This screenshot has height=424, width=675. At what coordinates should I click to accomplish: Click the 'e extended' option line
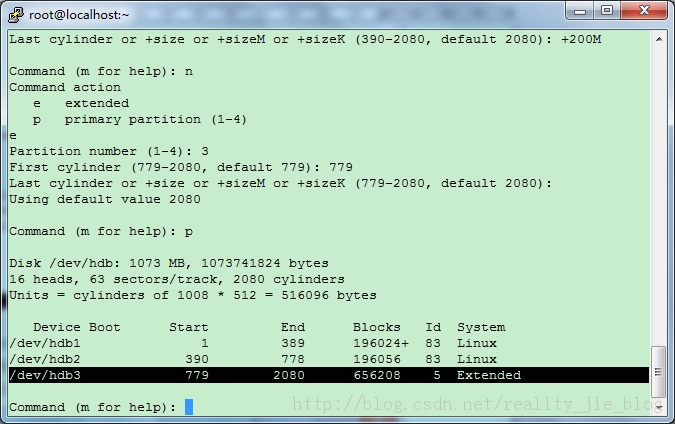click(81, 103)
